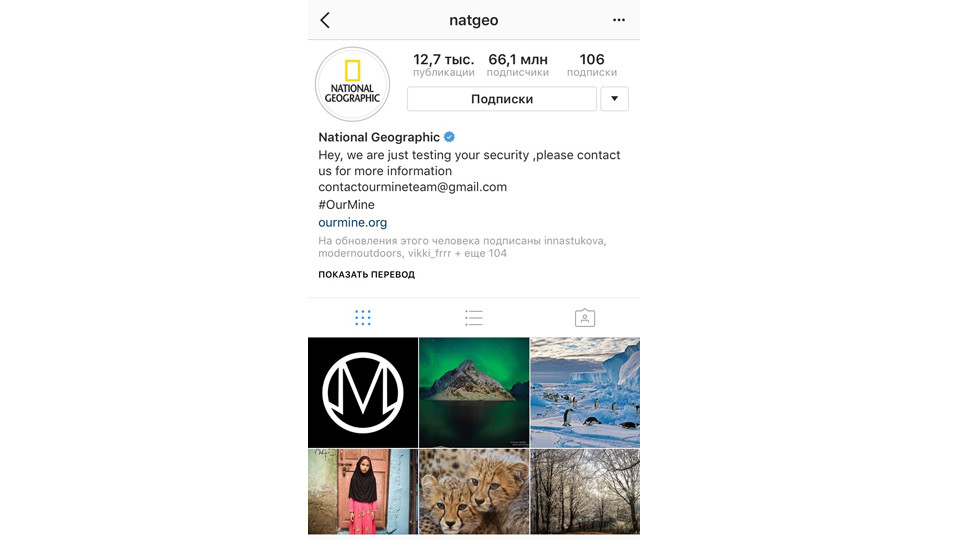The width and height of the screenshot is (960, 540).
Task: Click the Подписки following button
Action: [501, 99]
